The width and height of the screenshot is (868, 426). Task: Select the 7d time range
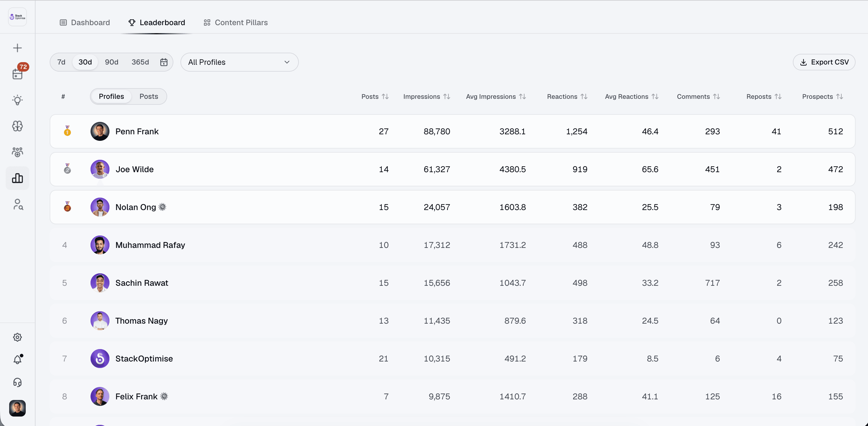61,62
